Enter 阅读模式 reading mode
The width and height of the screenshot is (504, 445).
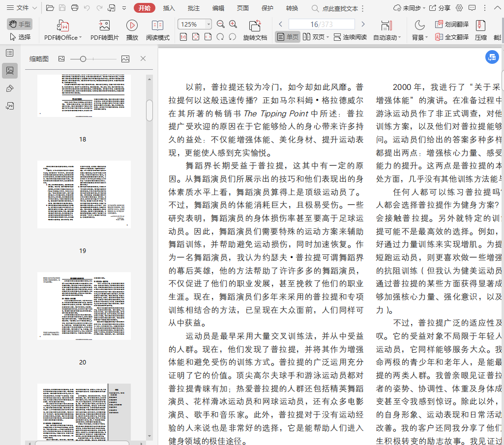[x=158, y=26]
